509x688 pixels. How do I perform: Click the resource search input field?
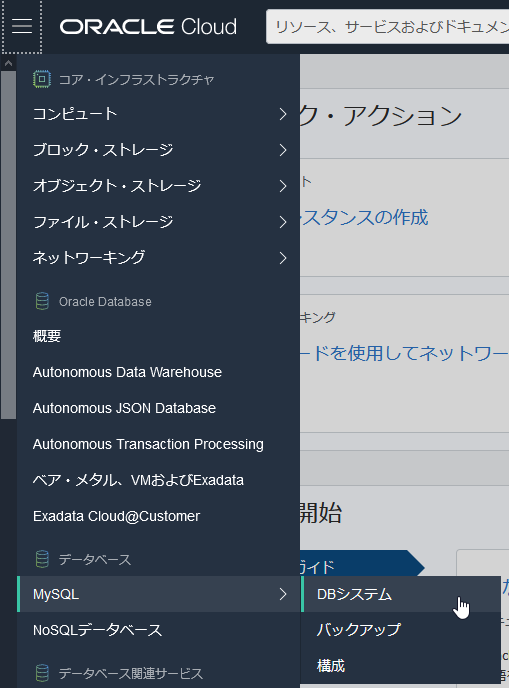(387, 27)
